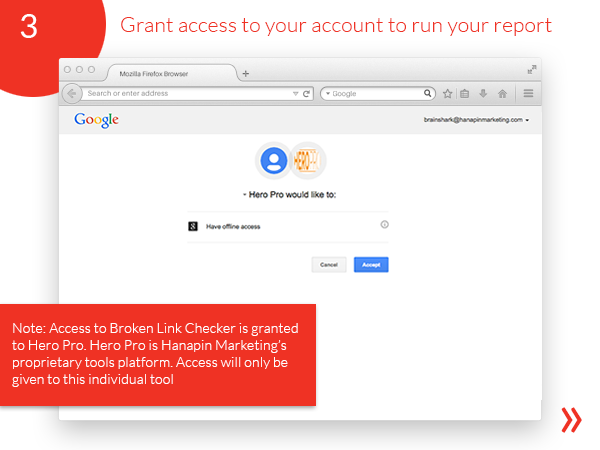The image size is (600, 450).
Task: Click the blue Accept button
Action: pos(371,264)
